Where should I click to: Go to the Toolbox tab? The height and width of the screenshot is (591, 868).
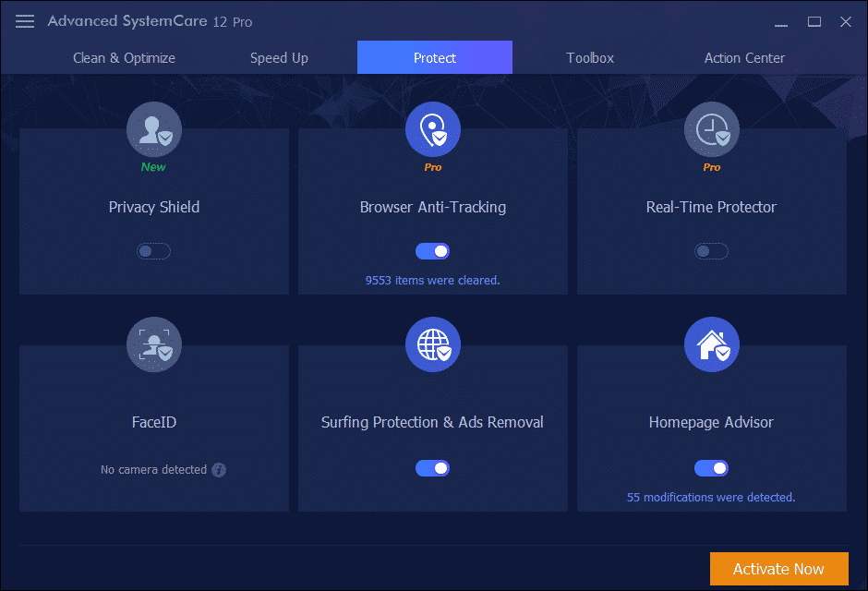pyautogui.click(x=590, y=57)
